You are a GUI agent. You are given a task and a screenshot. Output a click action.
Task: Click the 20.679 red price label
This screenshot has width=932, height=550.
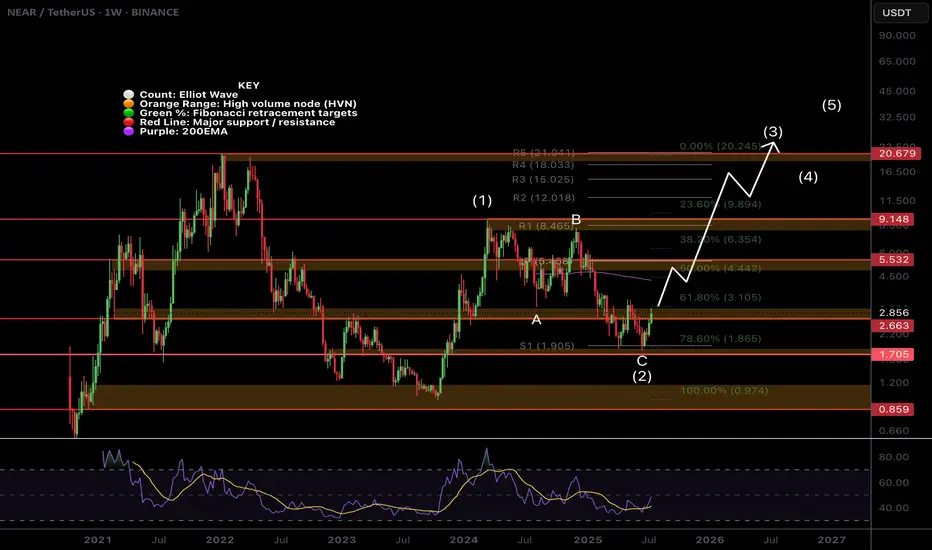897,153
